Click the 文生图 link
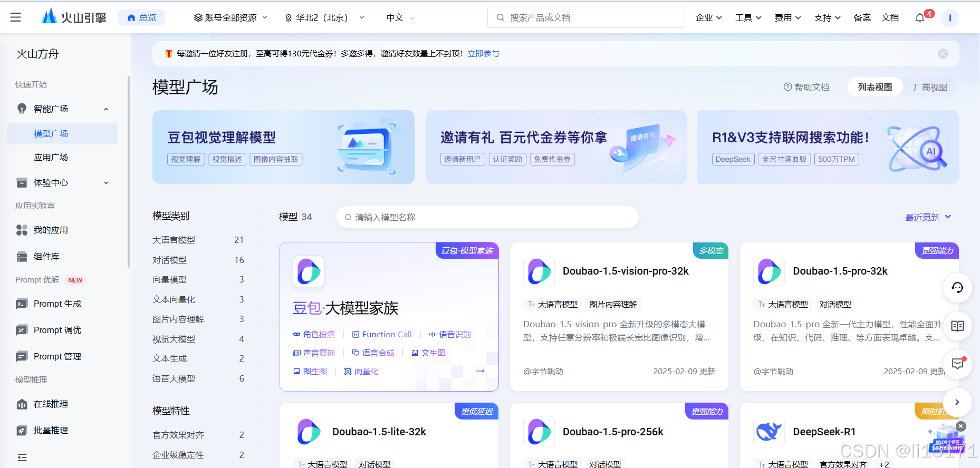 click(428, 353)
